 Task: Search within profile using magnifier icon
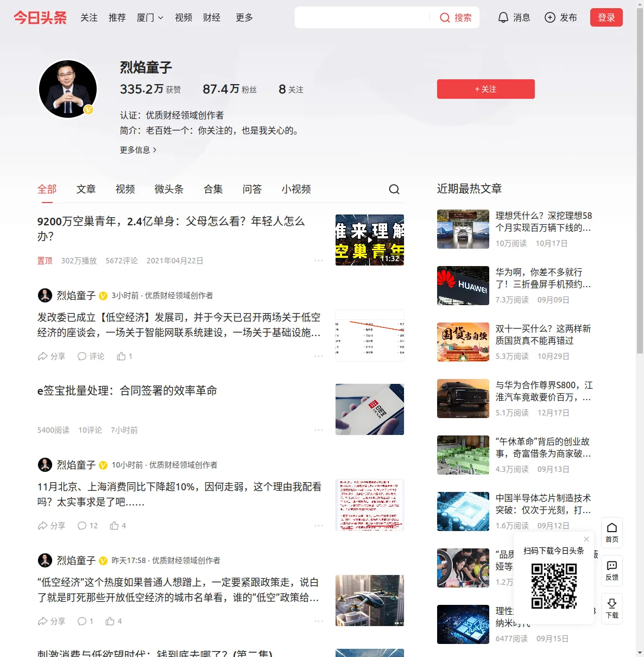tap(394, 189)
